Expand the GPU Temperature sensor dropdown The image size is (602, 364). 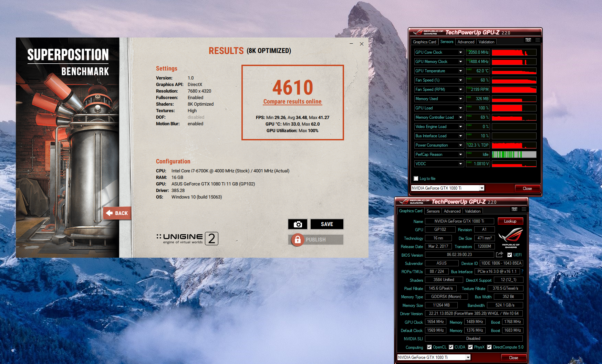[460, 71]
